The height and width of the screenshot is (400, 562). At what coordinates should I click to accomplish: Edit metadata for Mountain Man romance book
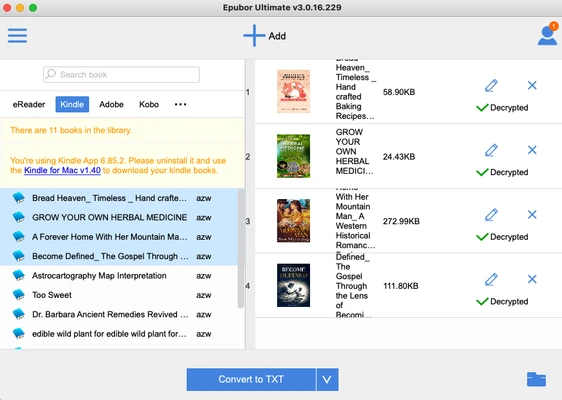(491, 214)
